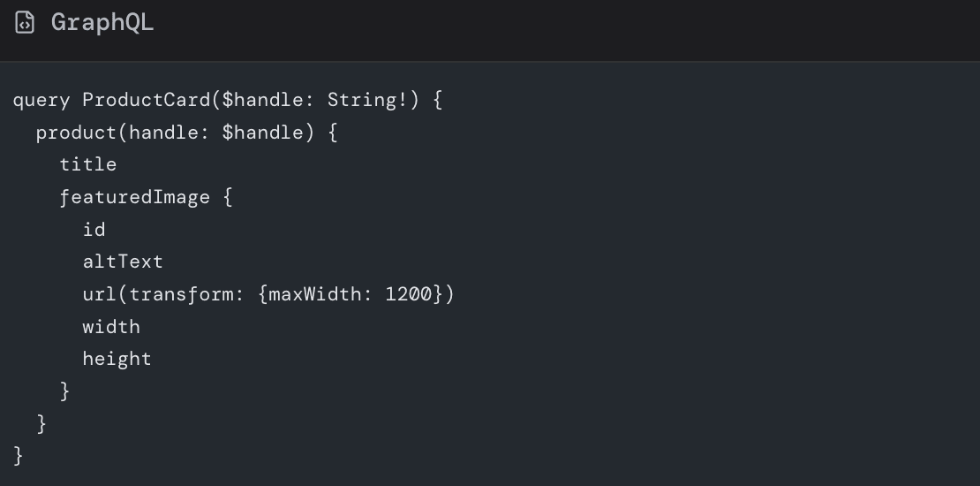
Task: Click the width field
Action: [x=111, y=327]
